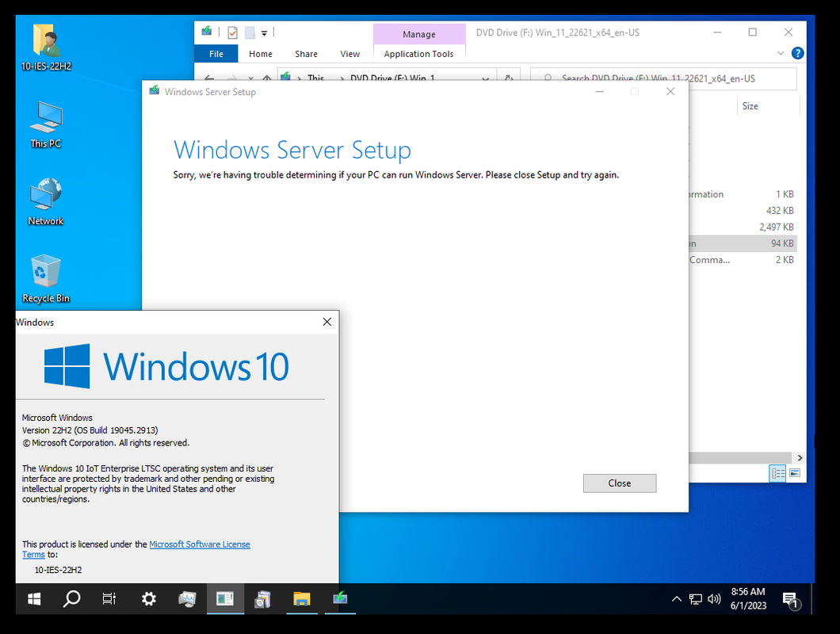Screen dimensions: 840x634
Task: Open the clock showing 8:56 AM
Action: pos(748,598)
